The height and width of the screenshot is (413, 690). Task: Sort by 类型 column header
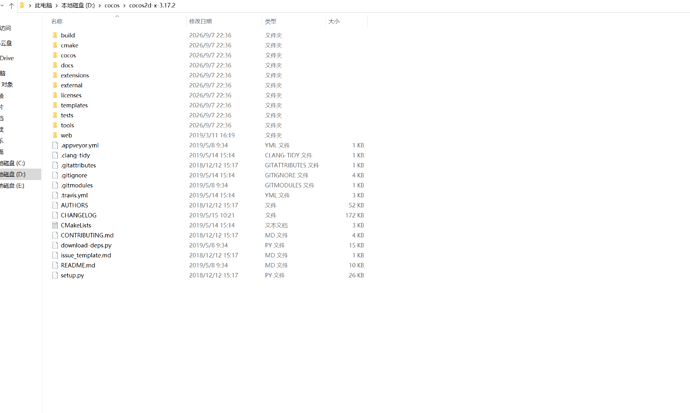point(271,22)
